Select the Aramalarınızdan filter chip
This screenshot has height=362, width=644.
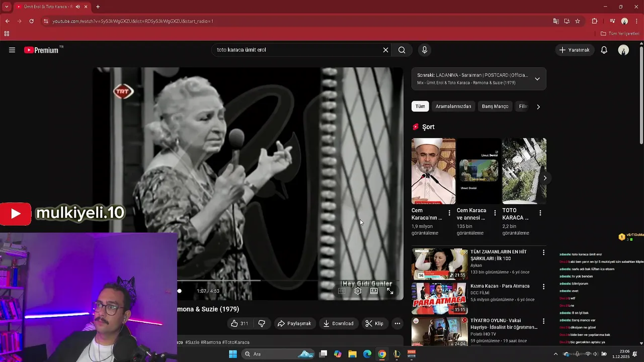(453, 106)
